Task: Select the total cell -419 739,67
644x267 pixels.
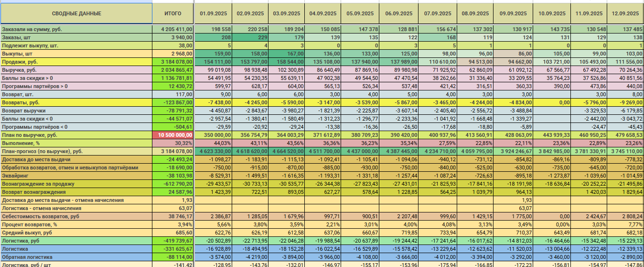Action: [x=173, y=241]
